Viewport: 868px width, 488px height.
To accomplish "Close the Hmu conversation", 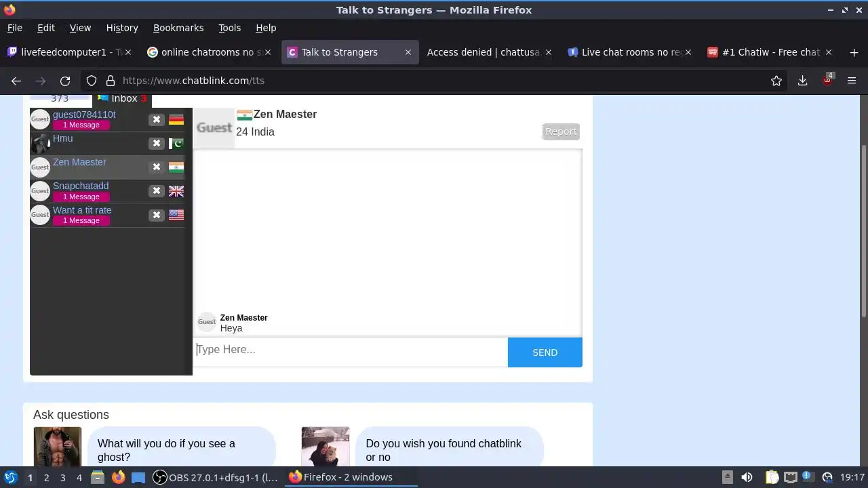I will [157, 143].
